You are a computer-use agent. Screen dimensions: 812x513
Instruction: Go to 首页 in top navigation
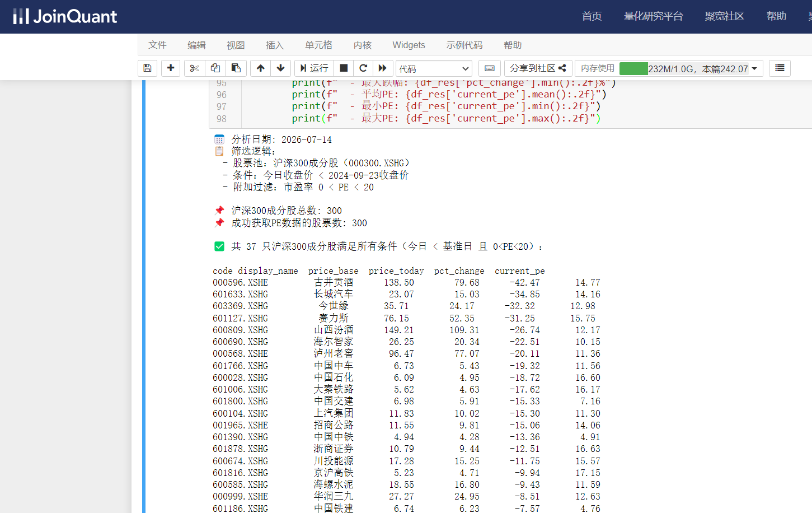[592, 16]
